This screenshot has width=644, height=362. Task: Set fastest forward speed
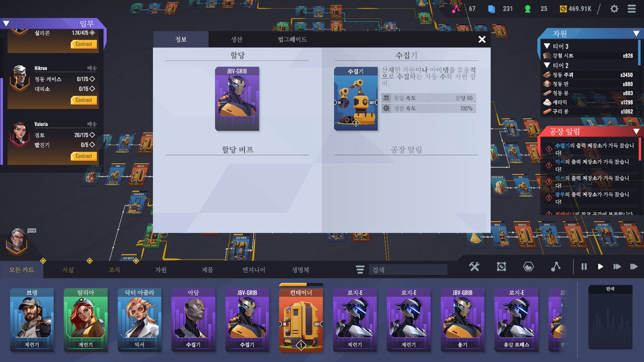[634, 267]
